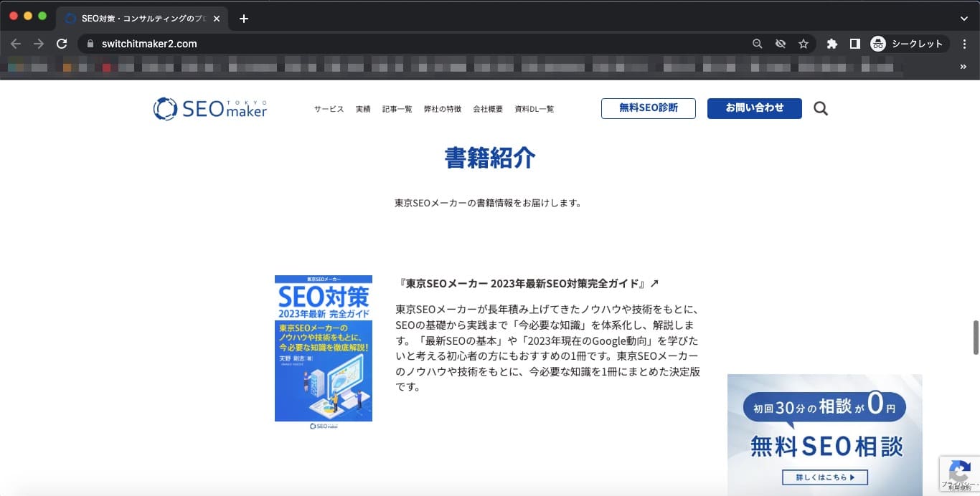The image size is (980, 496).
Task: Reload the page with refresh icon
Action: [x=62, y=44]
